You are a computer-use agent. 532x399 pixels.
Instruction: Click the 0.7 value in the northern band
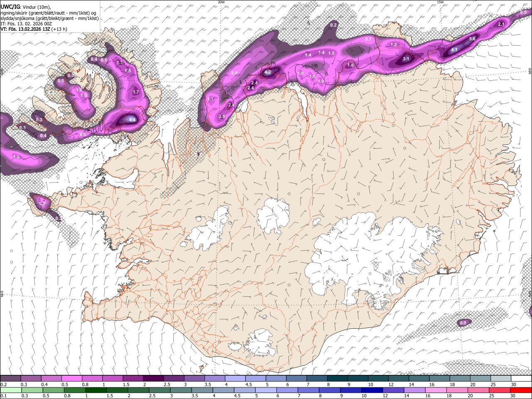[368, 39]
